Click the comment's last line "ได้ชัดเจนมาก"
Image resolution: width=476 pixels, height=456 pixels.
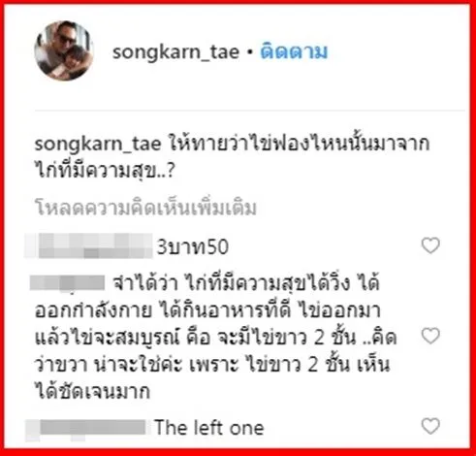(92, 391)
